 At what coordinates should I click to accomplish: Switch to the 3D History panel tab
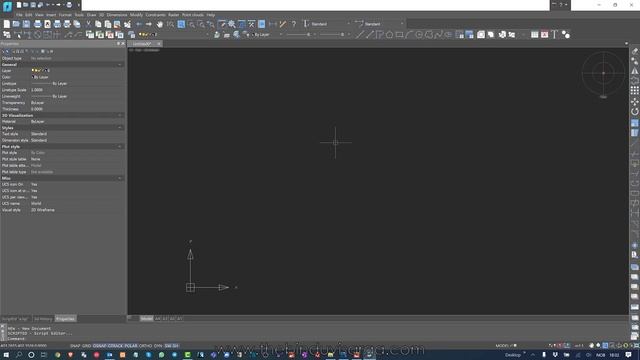click(x=43, y=319)
